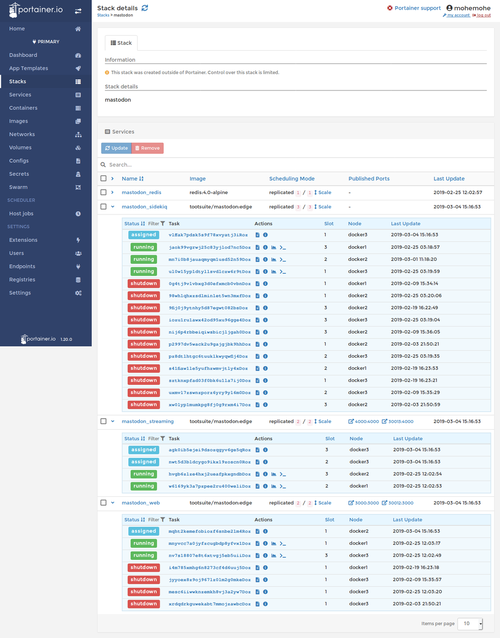Toggle the select-all services checkbox
Screen dimensions: 500x638
(x=103, y=178)
